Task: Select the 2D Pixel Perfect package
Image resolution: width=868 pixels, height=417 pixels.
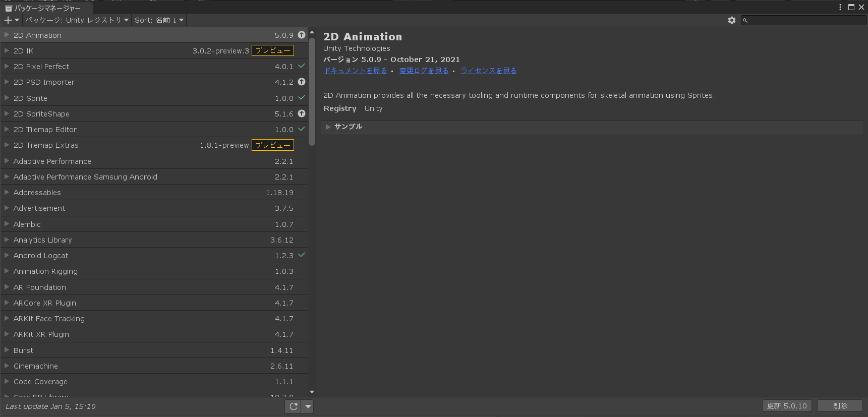Action: (x=154, y=67)
